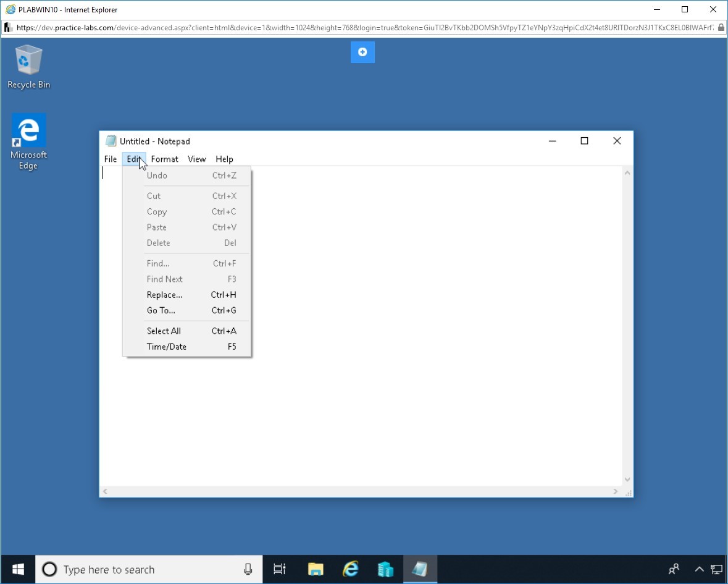The image size is (728, 584).
Task: Open the File menu in Notepad
Action: (x=111, y=159)
